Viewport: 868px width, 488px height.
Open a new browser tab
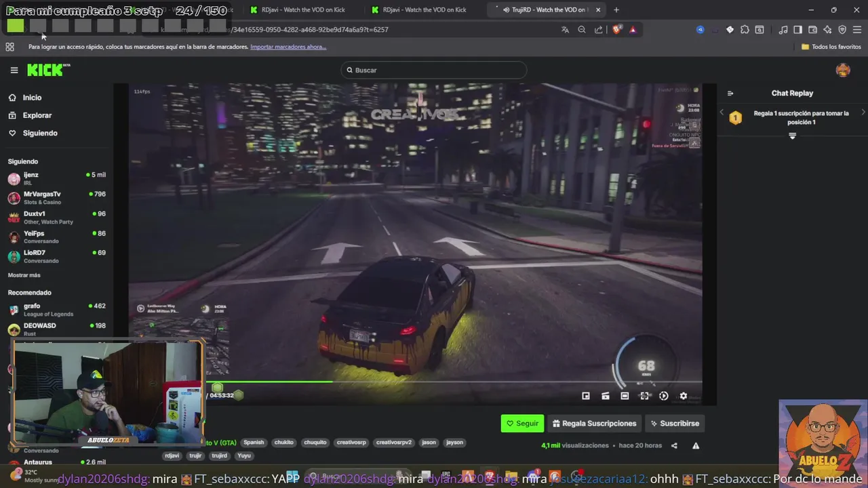[x=616, y=9]
